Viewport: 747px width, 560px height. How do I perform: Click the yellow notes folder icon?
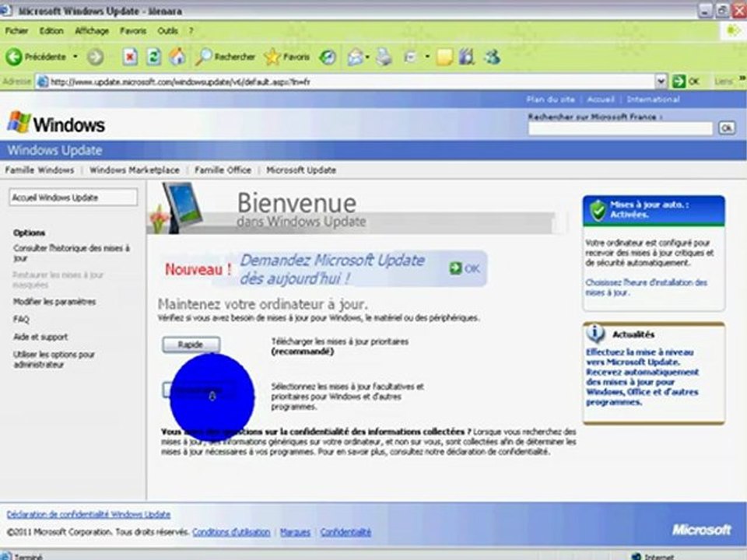tap(444, 57)
